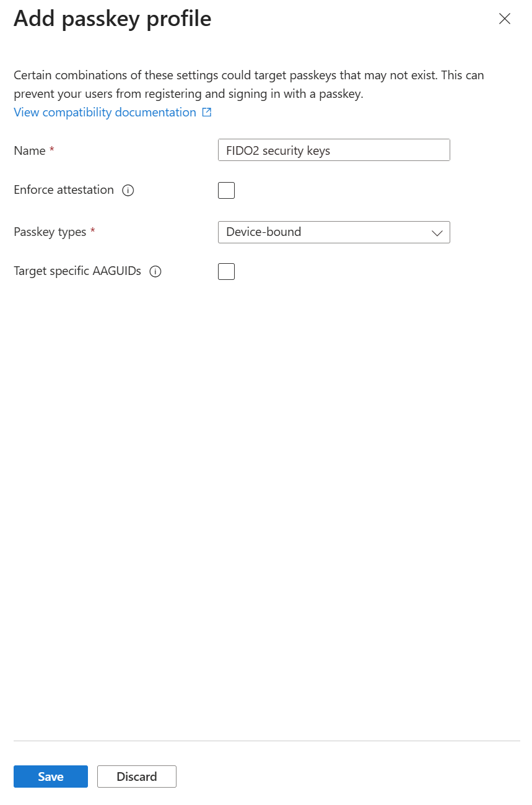
Task: Show info tooltip for Target specific AAGUIDs
Action: [x=155, y=271]
